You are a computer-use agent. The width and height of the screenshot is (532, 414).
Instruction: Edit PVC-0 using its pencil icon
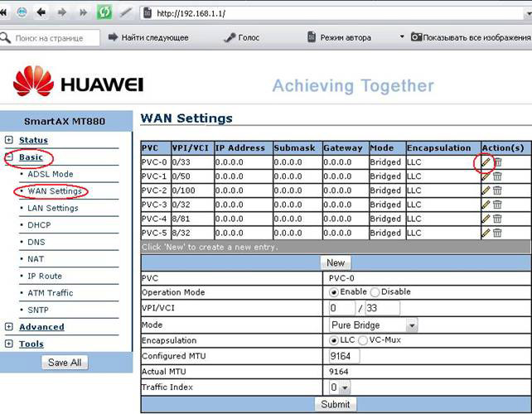point(486,162)
